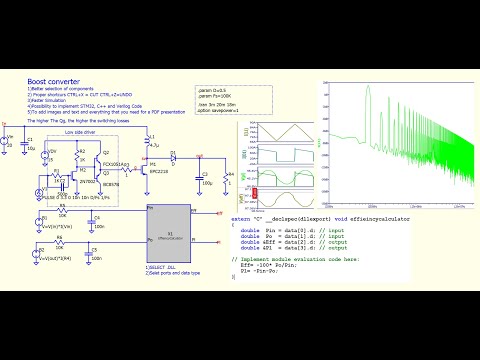Click the 'Low side driver' label
The width and height of the screenshot is (480, 360).
(x=80, y=132)
